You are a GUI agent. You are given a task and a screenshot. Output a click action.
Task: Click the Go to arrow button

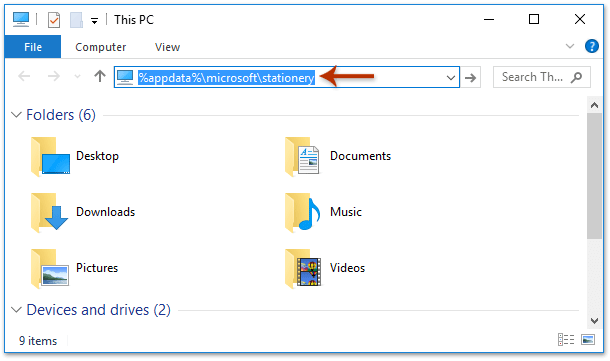tap(470, 78)
